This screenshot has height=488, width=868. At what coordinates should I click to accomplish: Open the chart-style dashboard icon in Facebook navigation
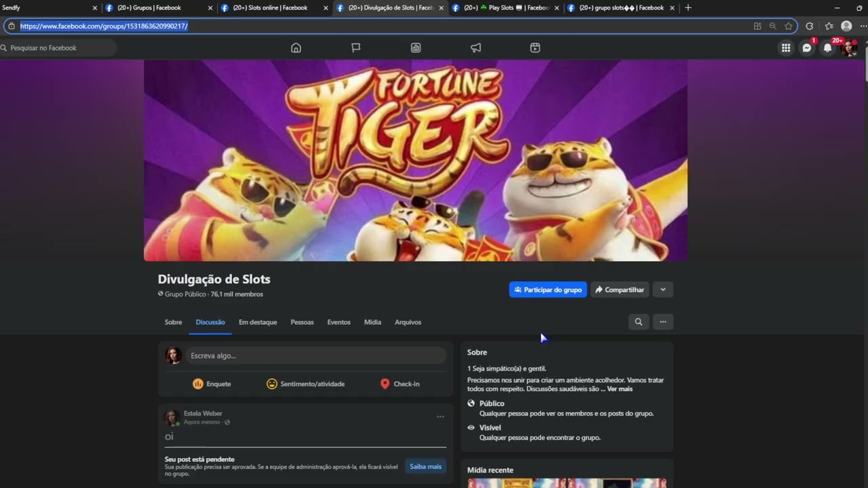[x=416, y=47]
